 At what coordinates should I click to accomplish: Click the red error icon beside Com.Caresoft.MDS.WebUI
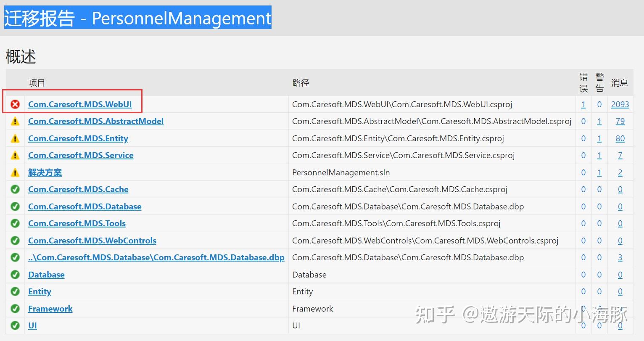tap(15, 104)
